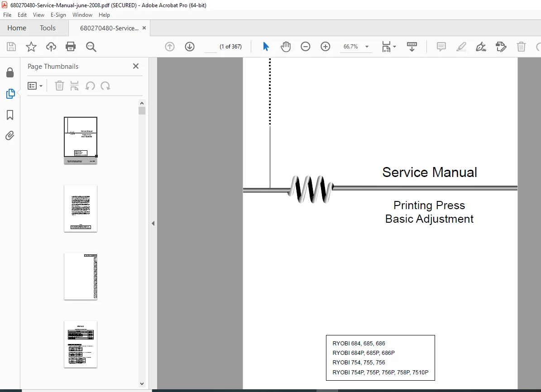
Task: Select page 1 cover thumbnail
Action: pos(81,140)
